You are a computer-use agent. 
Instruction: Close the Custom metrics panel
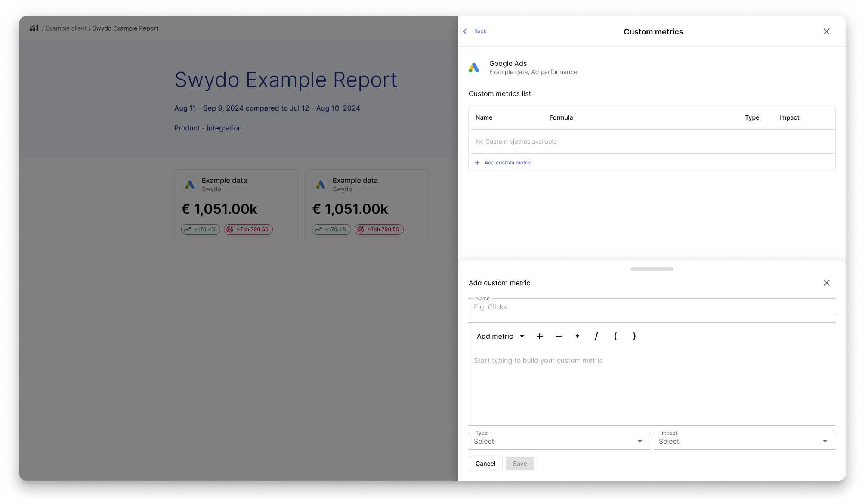point(827,31)
